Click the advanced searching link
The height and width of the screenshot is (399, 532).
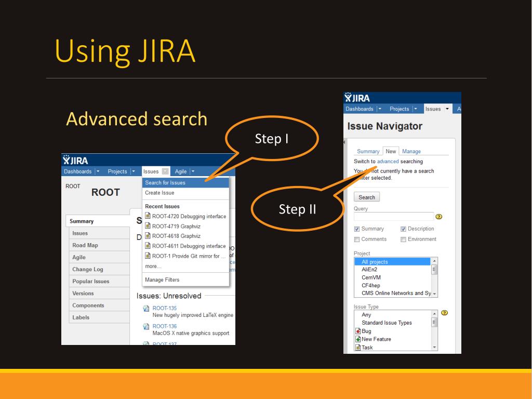[x=388, y=162]
